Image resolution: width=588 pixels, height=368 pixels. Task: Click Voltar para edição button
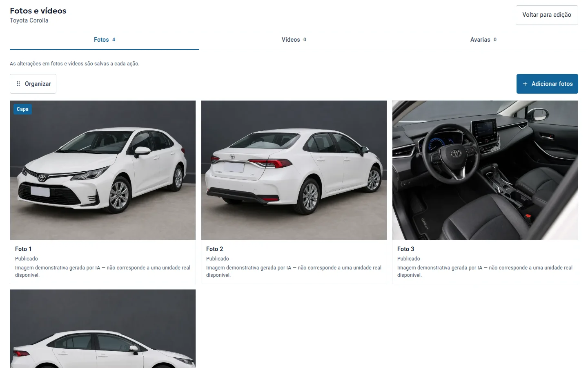[547, 15]
